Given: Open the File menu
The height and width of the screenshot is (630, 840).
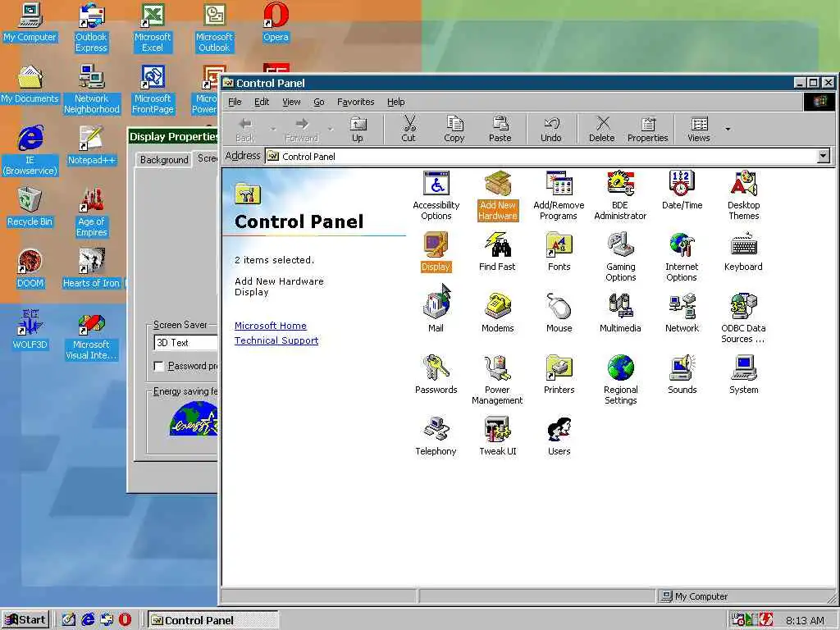Looking at the screenshot, I should 235,102.
